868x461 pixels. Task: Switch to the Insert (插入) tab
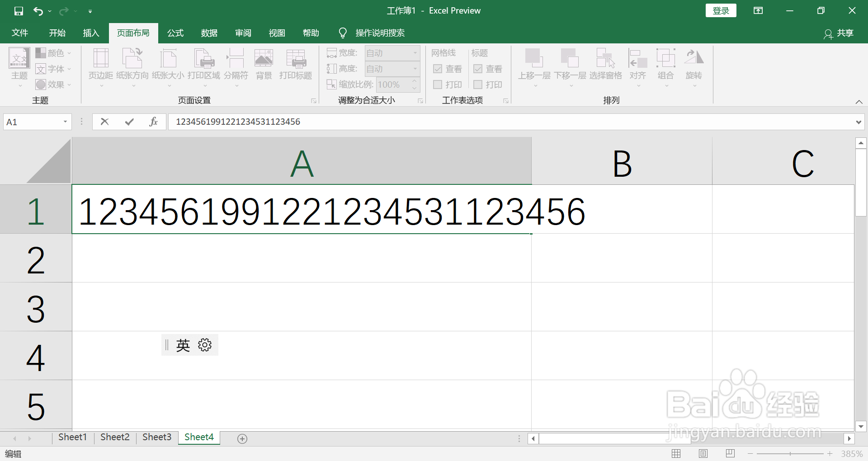91,33
